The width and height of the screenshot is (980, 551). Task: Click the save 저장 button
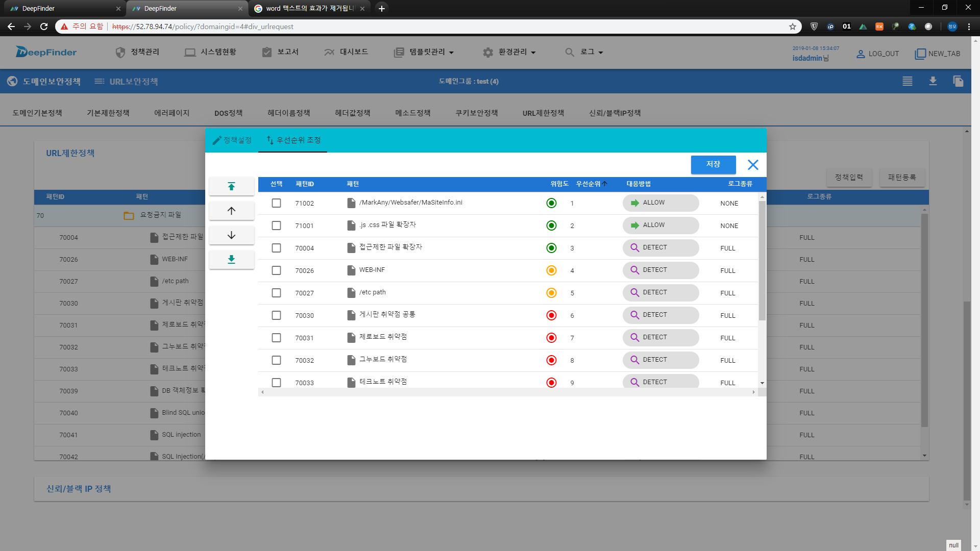pos(713,164)
